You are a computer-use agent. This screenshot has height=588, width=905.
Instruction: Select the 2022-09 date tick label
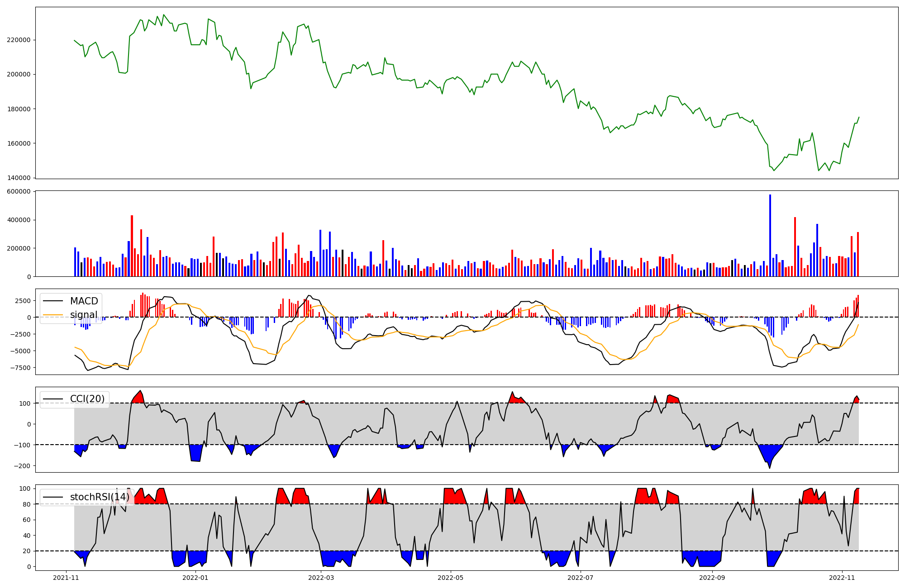point(712,578)
